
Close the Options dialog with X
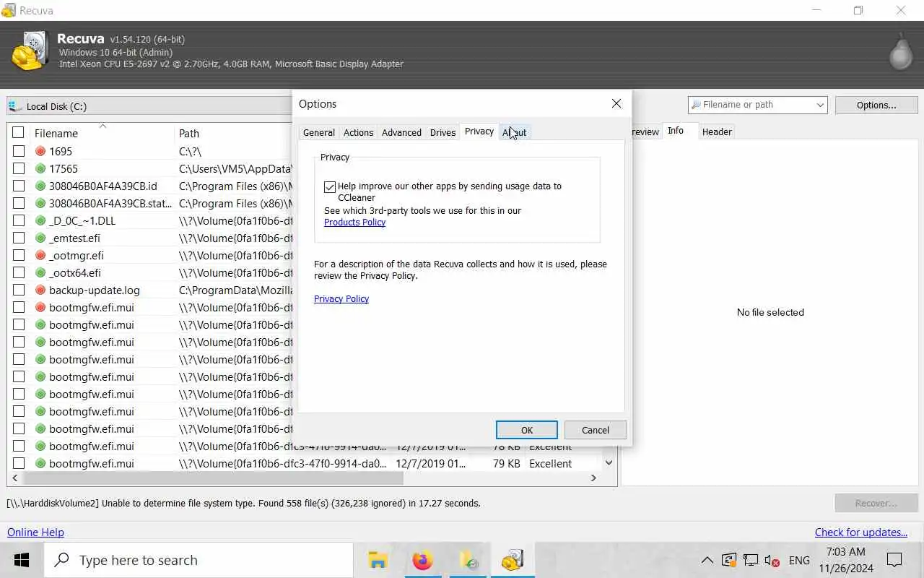tap(616, 103)
